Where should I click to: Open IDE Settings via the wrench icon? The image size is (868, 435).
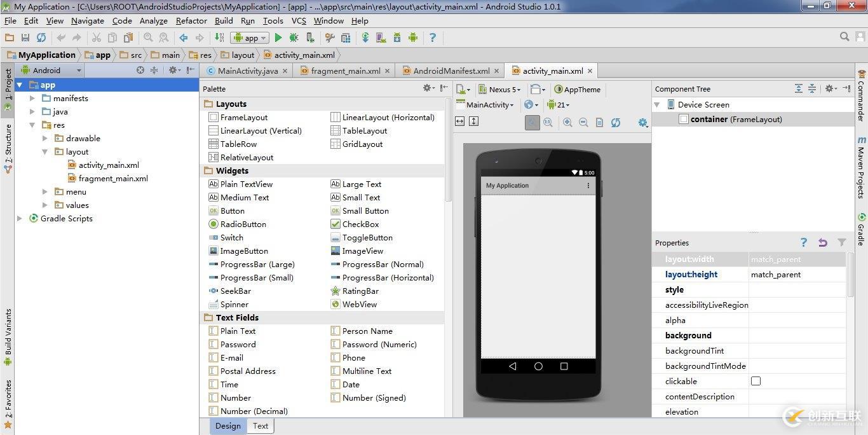coord(330,38)
